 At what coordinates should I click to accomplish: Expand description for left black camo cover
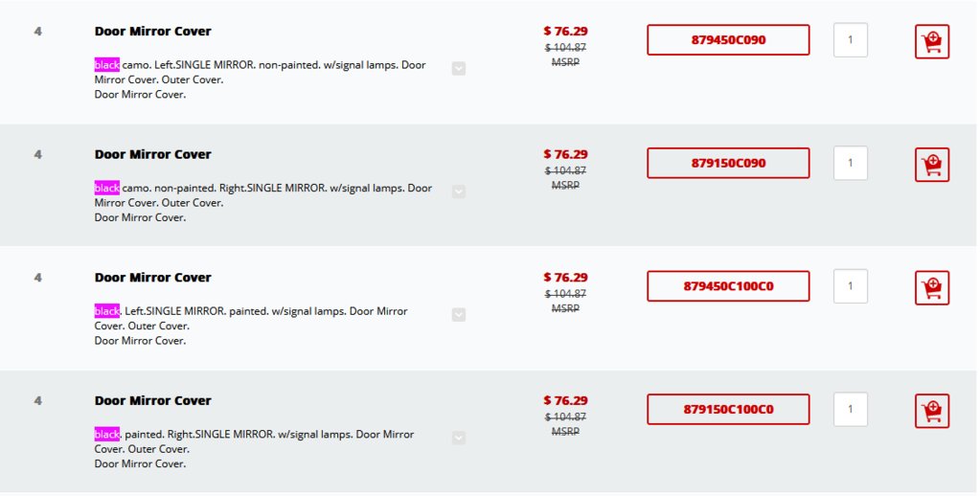[x=459, y=68]
